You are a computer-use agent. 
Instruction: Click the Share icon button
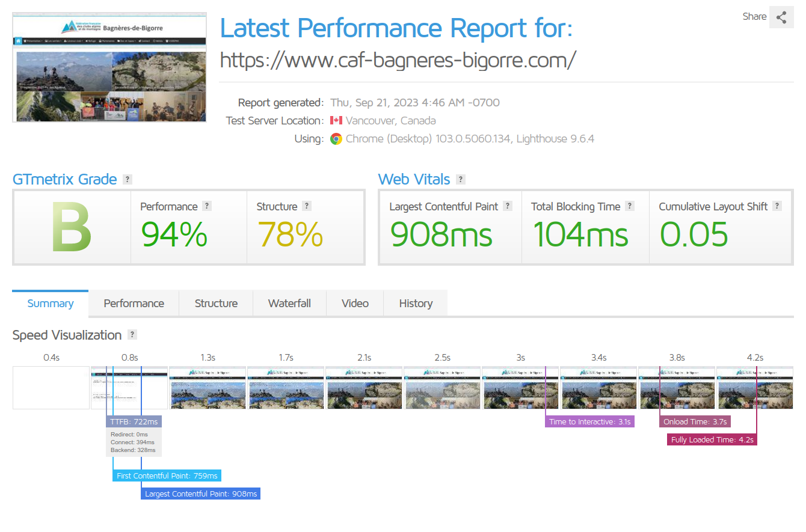(x=781, y=17)
